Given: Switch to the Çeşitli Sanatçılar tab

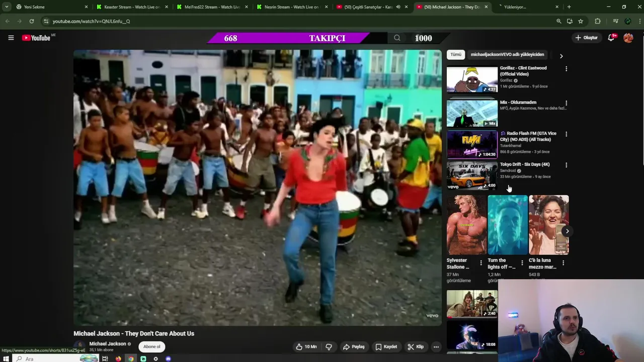Looking at the screenshot, I should pos(372,7).
